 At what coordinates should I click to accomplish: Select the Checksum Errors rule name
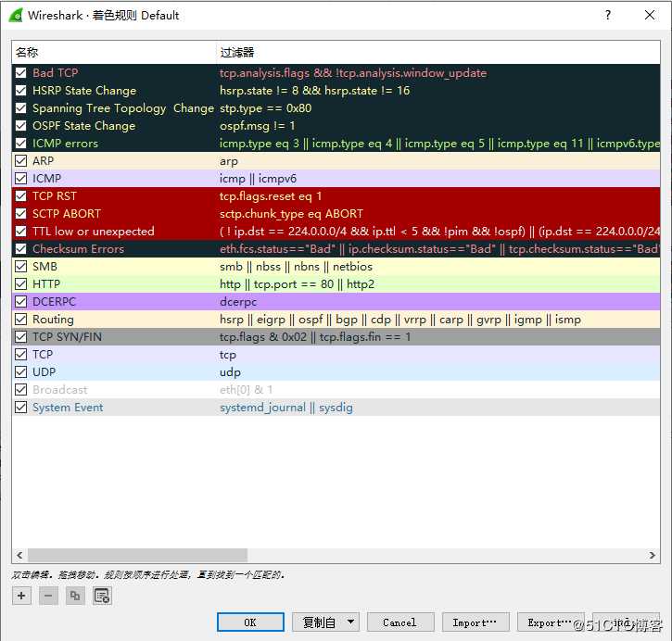tap(79, 248)
